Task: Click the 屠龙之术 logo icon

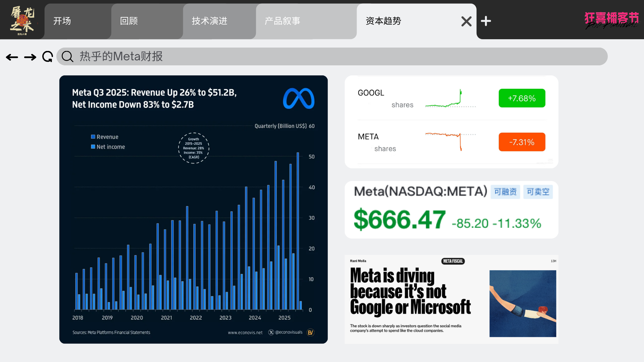Action: coord(22,20)
